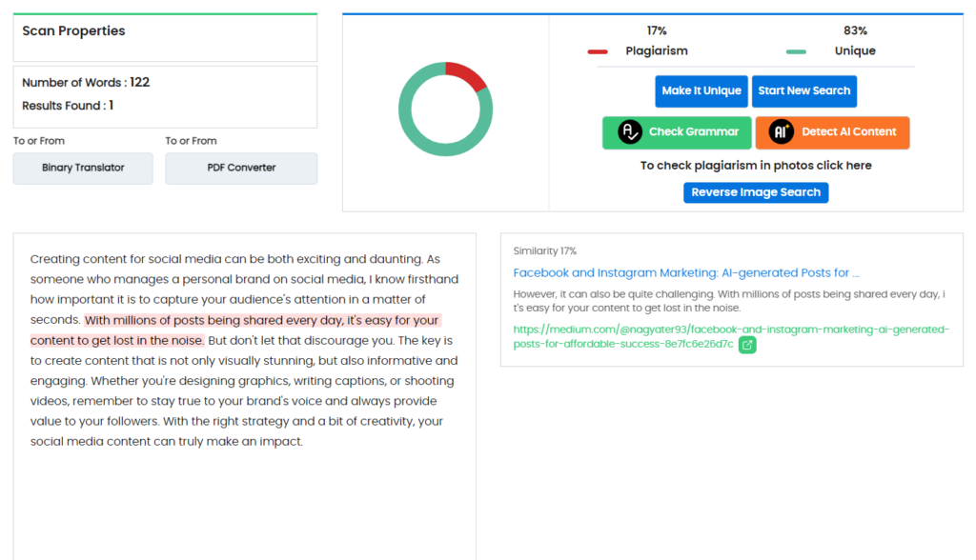Select the PDF Converter option
The image size is (976, 560).
coord(241,168)
